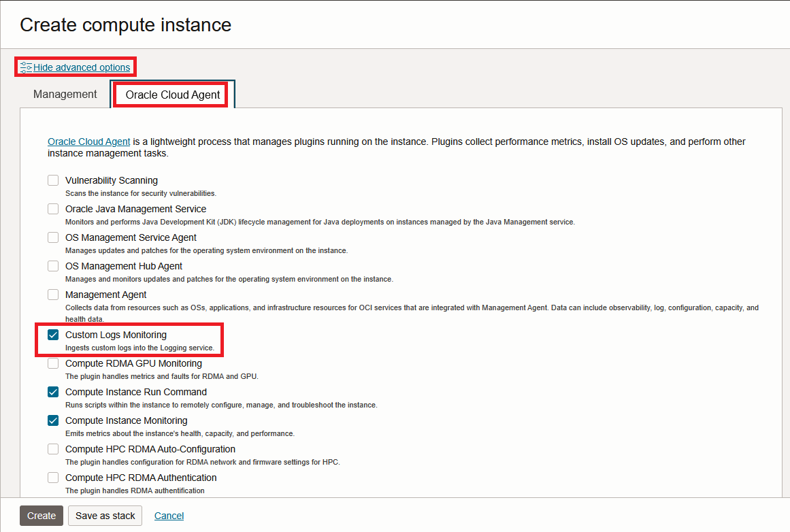Disable Compute Instance Run Command plugin
The height and width of the screenshot is (532, 790).
53,392
